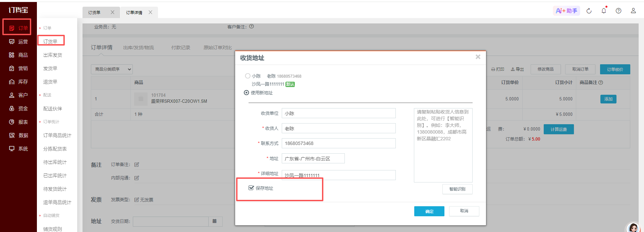
Task: Close the 订货单 tab
Action: pos(112,12)
